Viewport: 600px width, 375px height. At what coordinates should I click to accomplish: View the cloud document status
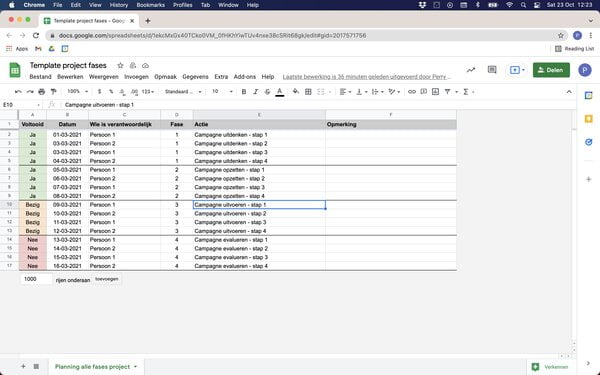pyautogui.click(x=145, y=65)
